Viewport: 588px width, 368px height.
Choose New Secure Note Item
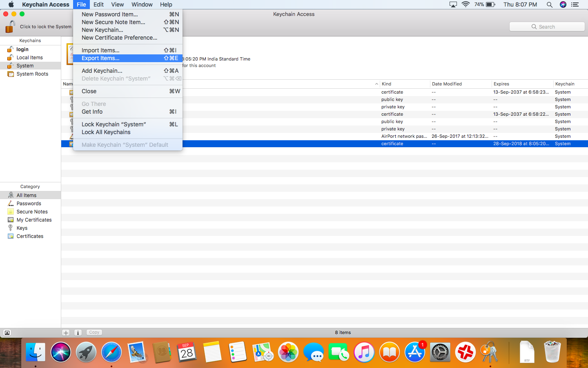click(128, 22)
